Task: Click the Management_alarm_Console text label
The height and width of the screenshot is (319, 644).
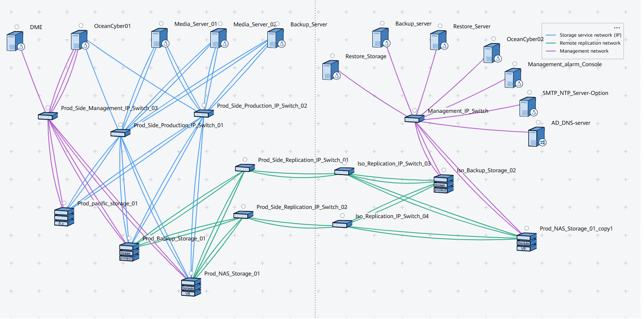Action: tap(565, 64)
